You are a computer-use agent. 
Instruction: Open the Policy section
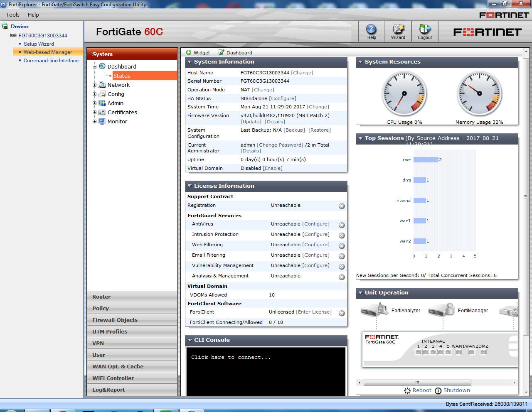(132, 308)
